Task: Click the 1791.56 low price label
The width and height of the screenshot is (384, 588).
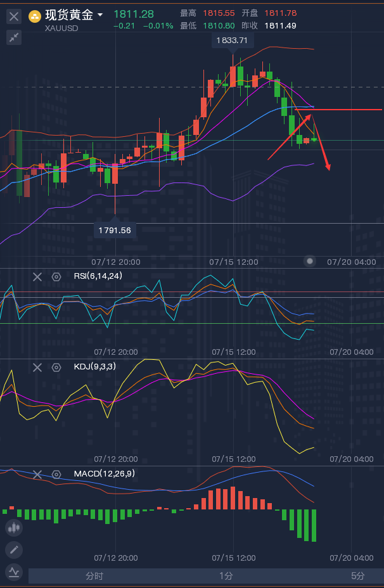Action: click(x=115, y=230)
